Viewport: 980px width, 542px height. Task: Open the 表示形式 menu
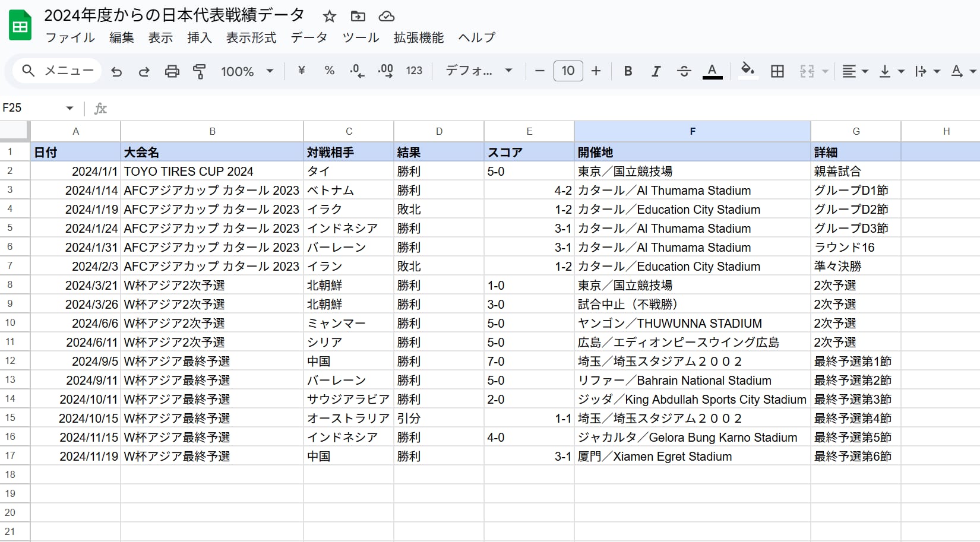pos(251,37)
